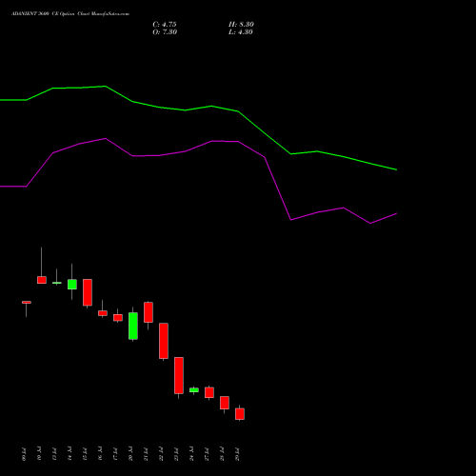Select the 15 Jul date label
476x476 pixels.
pos(85,454)
